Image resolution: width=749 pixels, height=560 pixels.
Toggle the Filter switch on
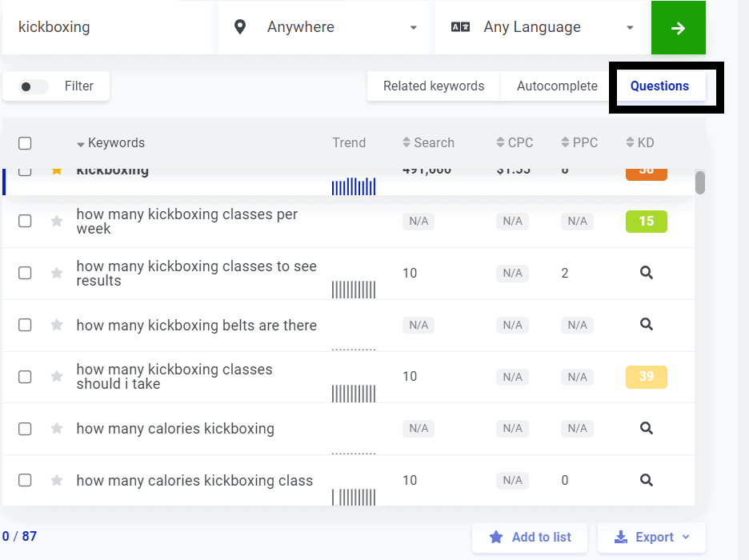[34, 86]
